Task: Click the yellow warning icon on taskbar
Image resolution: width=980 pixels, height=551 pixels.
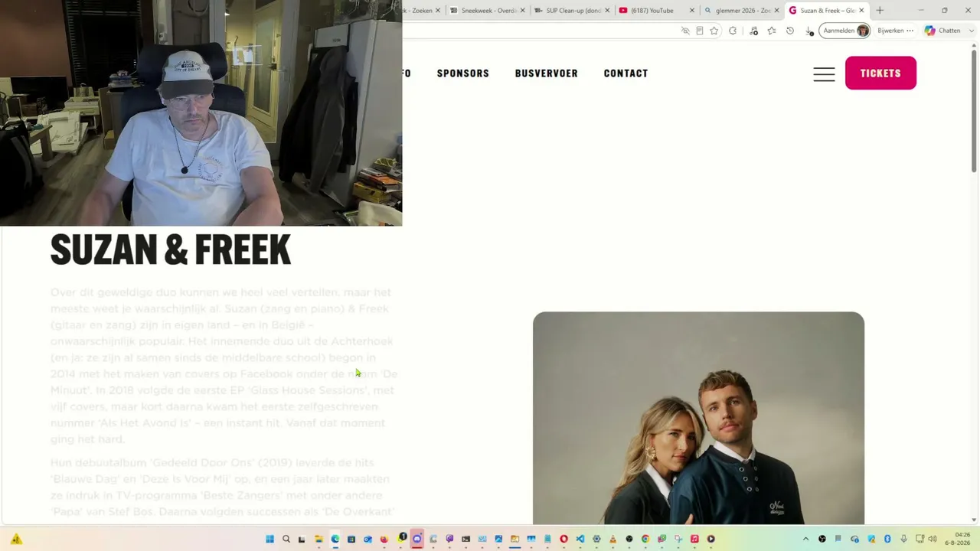Action: click(16, 539)
